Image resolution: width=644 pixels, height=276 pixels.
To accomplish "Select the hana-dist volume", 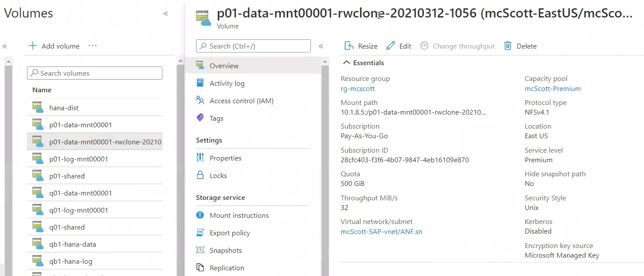I will click(64, 108).
